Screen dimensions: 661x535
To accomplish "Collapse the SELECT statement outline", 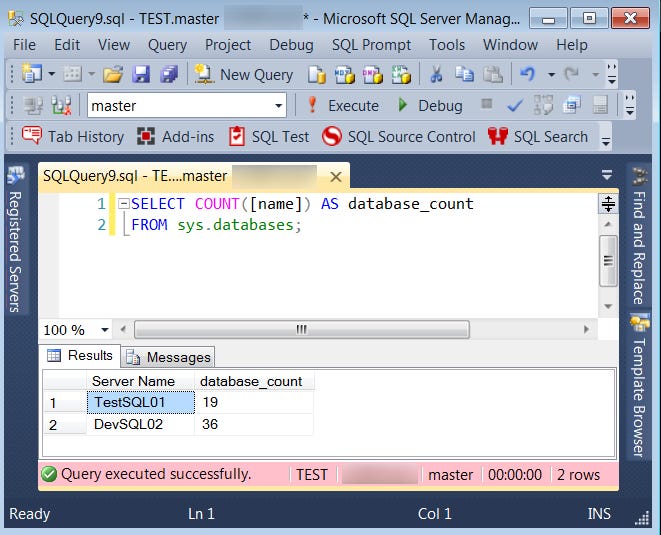I will (x=124, y=204).
